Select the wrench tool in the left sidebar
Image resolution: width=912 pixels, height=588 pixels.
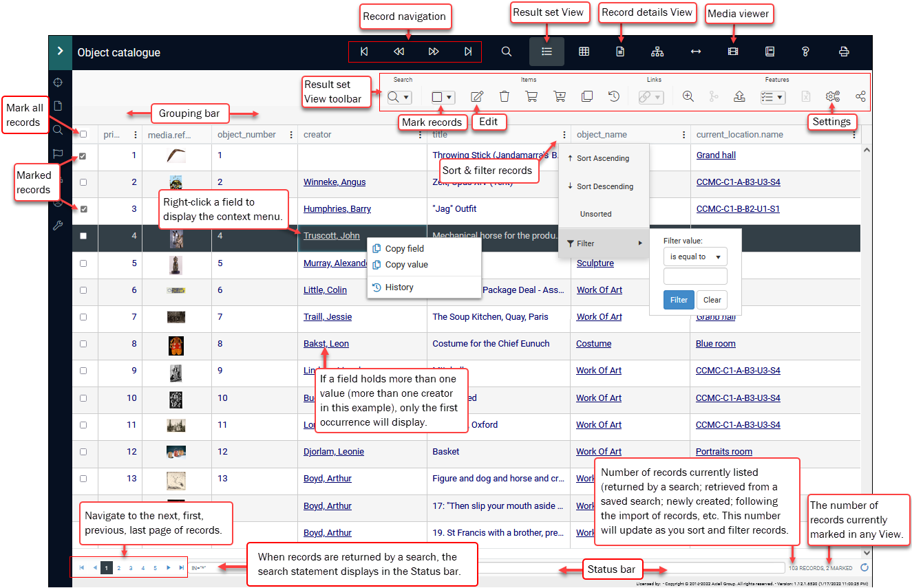click(x=59, y=225)
